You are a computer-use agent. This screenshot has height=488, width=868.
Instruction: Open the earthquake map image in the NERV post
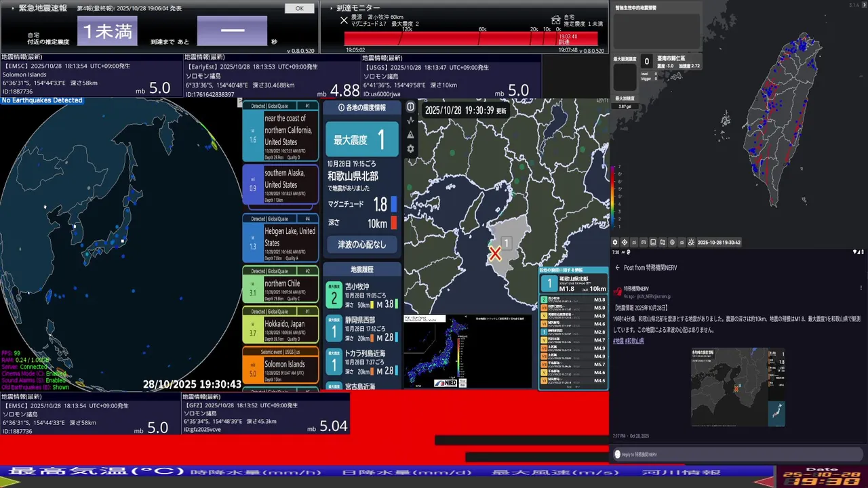coord(738,388)
